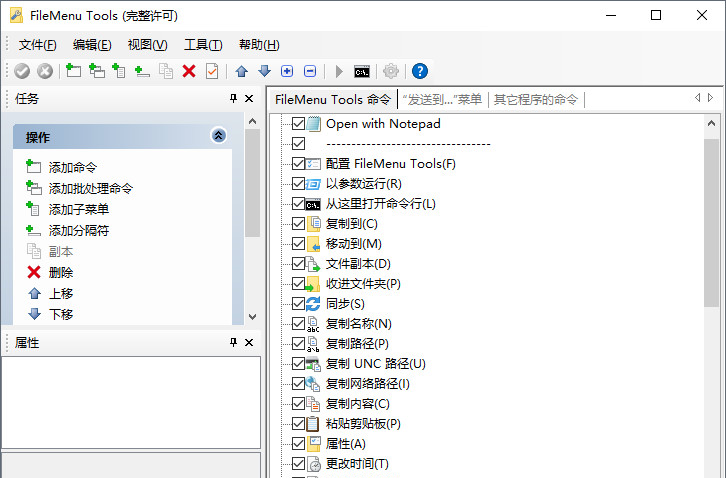Viewport: 726px width, 497px height.
Task: Click the Cancel changes toolbar icon
Action: click(45, 71)
